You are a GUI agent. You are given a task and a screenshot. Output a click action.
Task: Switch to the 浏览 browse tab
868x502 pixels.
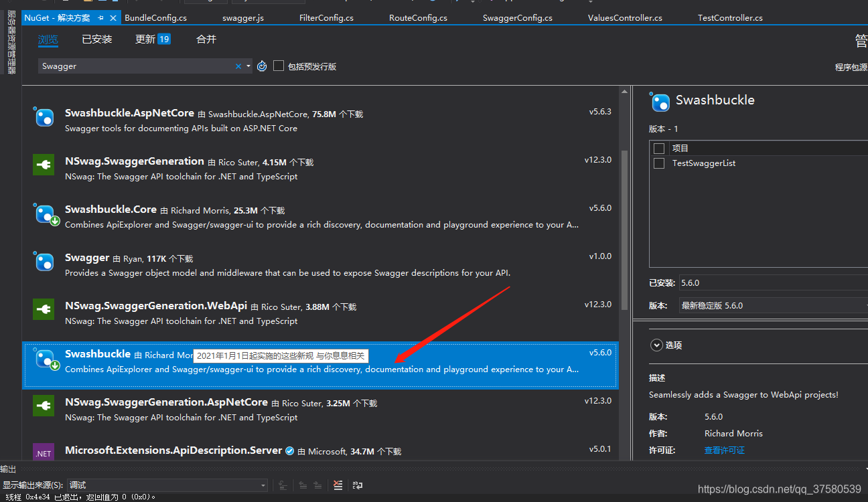(x=48, y=39)
